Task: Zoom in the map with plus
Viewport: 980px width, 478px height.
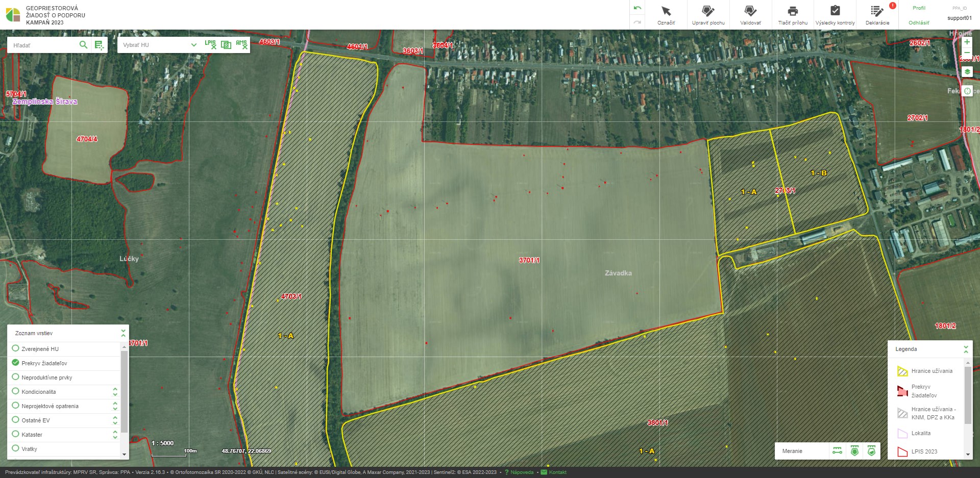Action: [x=967, y=41]
